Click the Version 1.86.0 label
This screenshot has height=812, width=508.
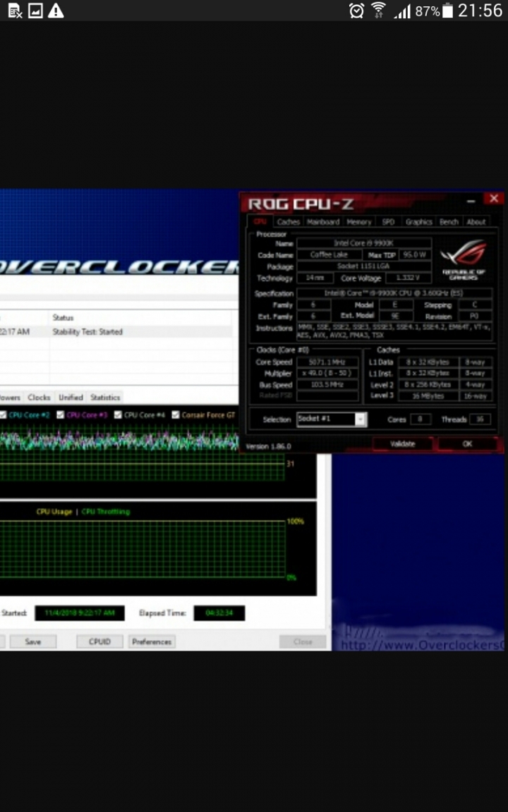click(268, 446)
